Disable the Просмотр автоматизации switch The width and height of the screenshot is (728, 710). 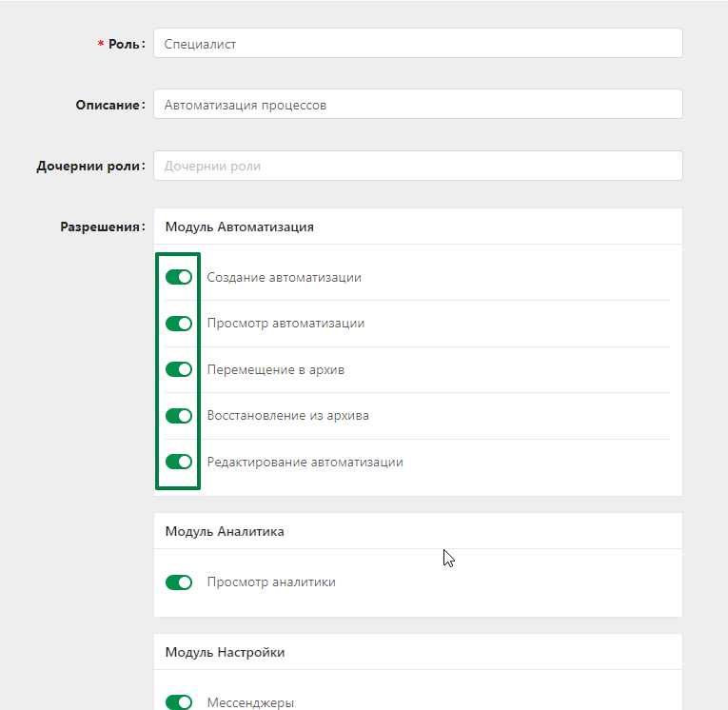[179, 324]
